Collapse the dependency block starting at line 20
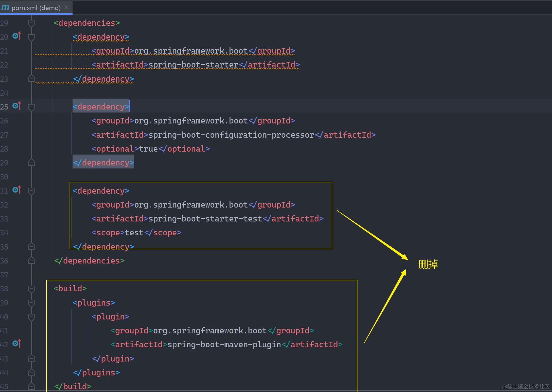 (31, 37)
